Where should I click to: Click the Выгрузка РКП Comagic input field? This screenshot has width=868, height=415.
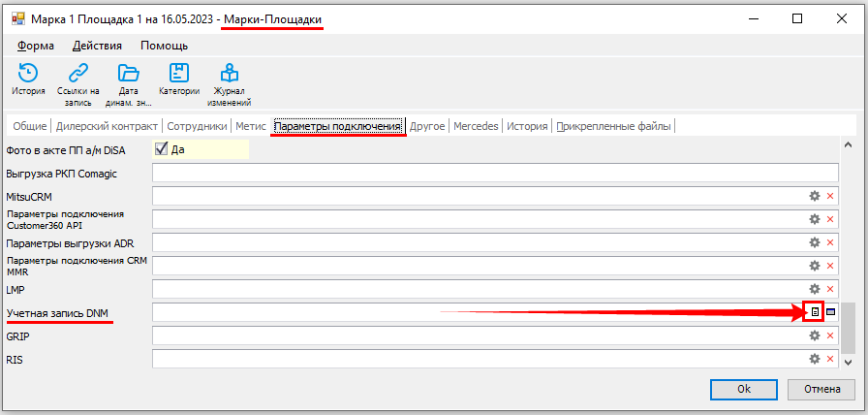coord(494,173)
